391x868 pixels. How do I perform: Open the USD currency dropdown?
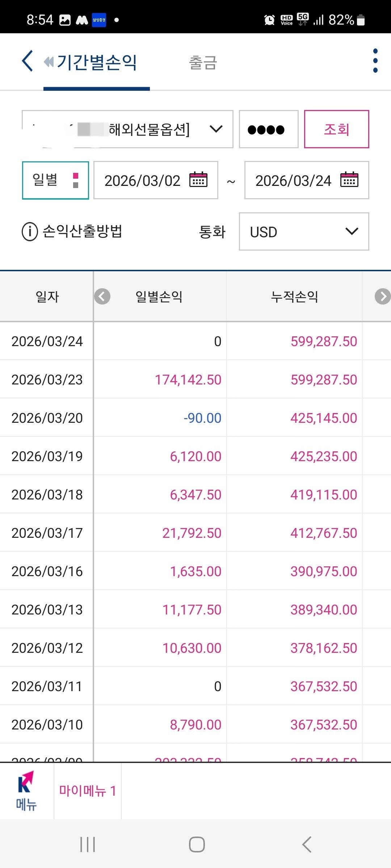[304, 231]
